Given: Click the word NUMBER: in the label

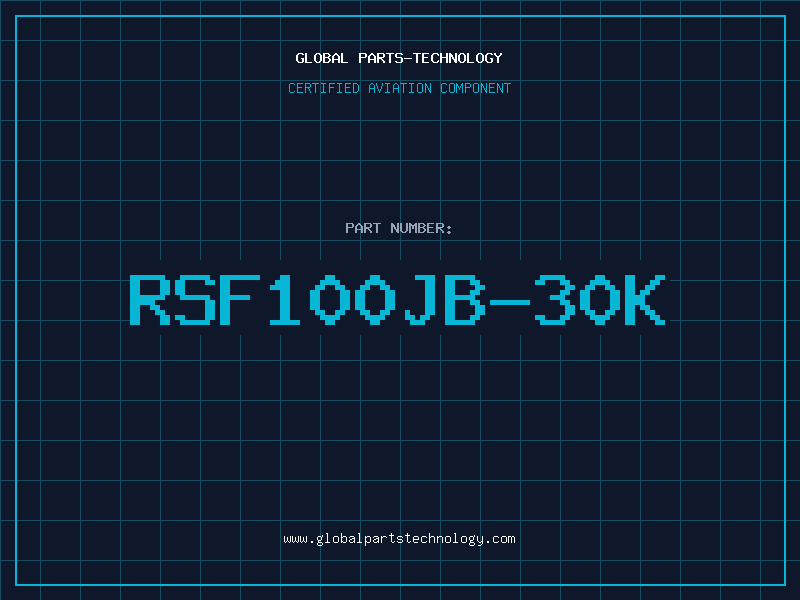Looking at the screenshot, I should (x=421, y=228).
